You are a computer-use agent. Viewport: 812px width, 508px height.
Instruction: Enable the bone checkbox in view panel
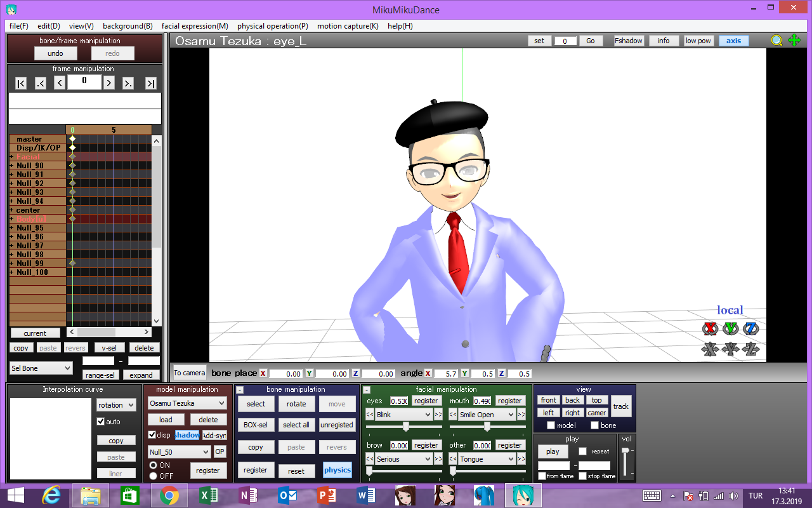pyautogui.click(x=594, y=425)
